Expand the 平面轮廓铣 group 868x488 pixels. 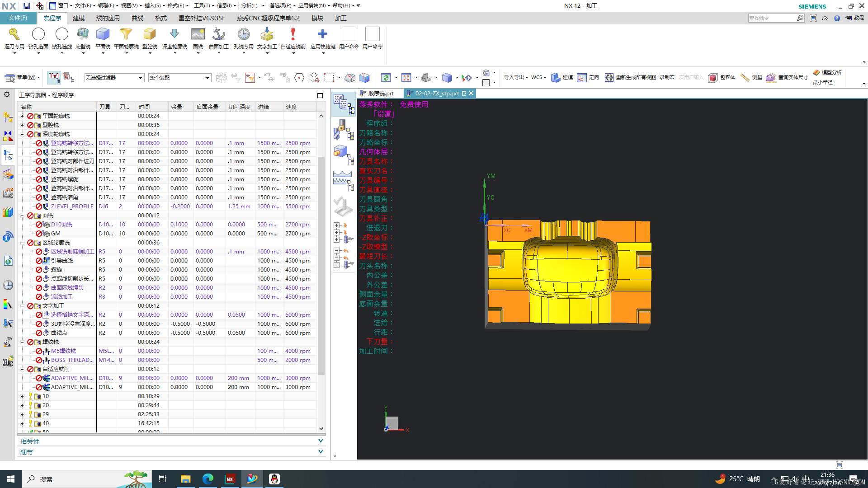(x=22, y=116)
